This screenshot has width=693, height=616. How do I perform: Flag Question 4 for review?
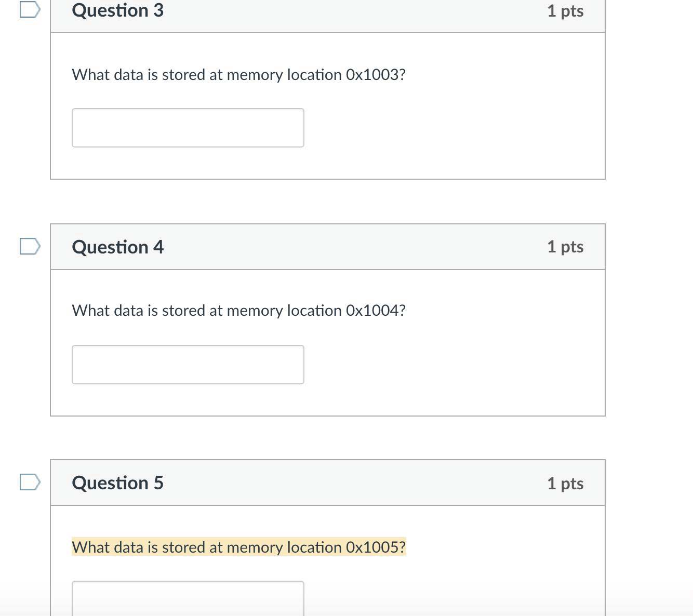click(30, 246)
